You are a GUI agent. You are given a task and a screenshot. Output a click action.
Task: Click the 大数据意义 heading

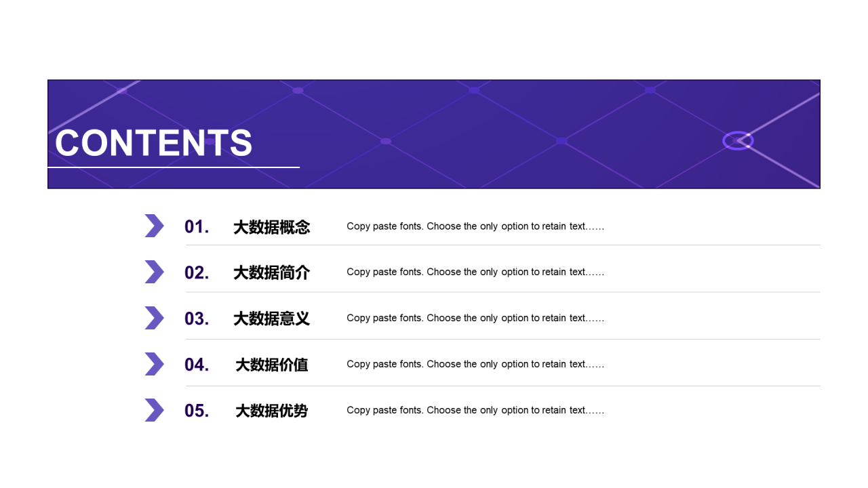pyautogui.click(x=272, y=319)
